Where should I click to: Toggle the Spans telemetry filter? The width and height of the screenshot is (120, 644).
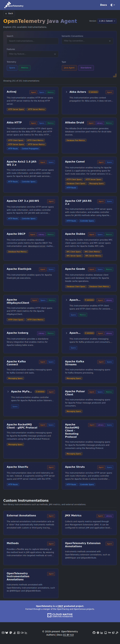(12, 68)
